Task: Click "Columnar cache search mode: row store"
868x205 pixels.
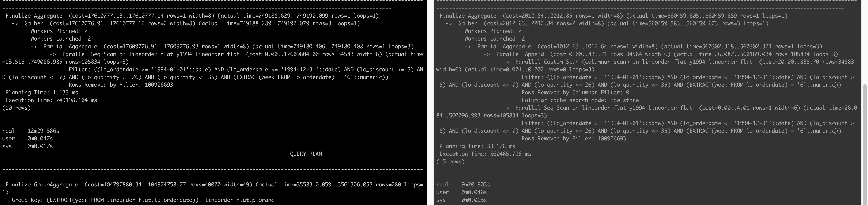Action: coord(580,100)
